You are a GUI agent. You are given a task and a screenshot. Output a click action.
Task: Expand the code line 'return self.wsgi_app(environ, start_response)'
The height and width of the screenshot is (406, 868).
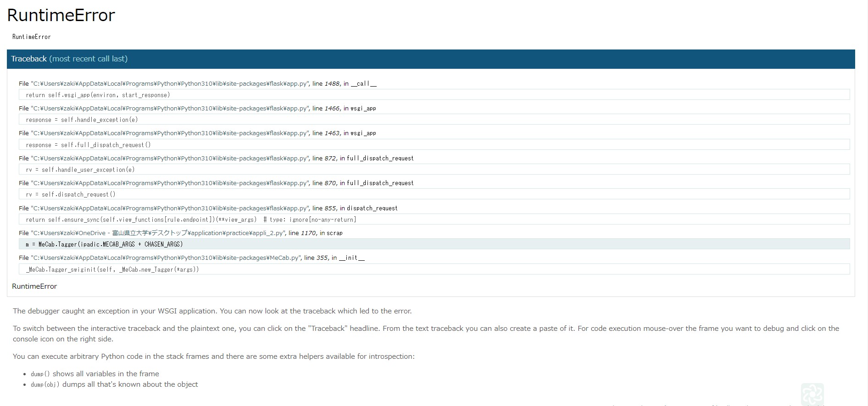click(x=98, y=95)
